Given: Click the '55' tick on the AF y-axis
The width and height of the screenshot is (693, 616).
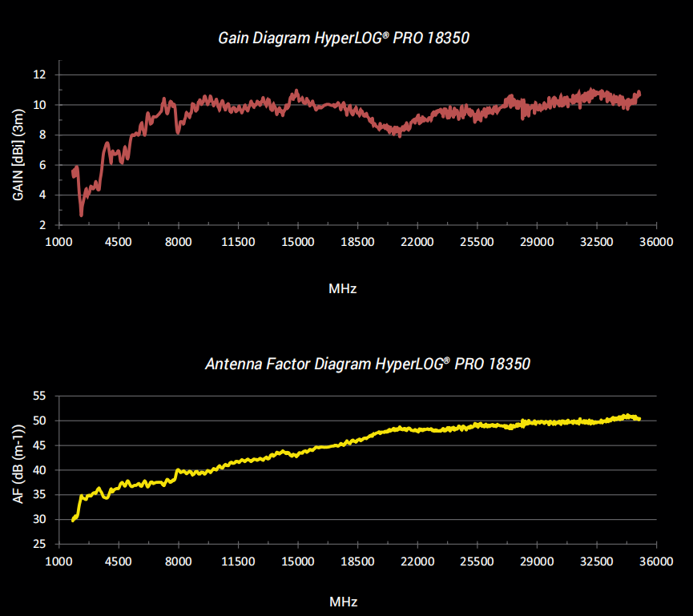Looking at the screenshot, I should point(40,396).
